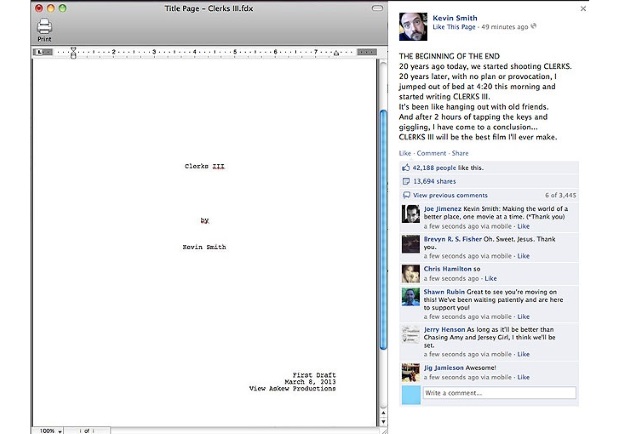The width and height of the screenshot is (620, 434).
Task: Like Jig Jamieson's comment
Action: 524,377
